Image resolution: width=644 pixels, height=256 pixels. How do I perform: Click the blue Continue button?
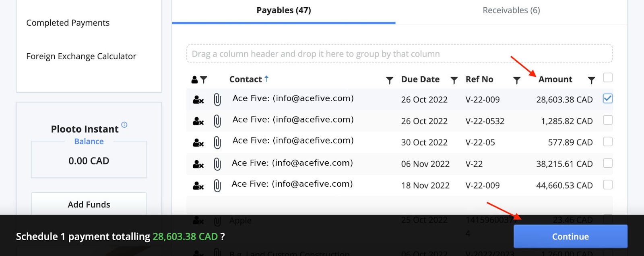point(570,237)
